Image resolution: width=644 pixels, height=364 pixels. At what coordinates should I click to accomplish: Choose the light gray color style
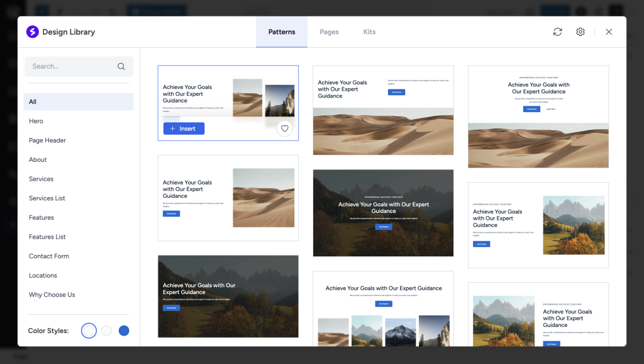click(106, 331)
